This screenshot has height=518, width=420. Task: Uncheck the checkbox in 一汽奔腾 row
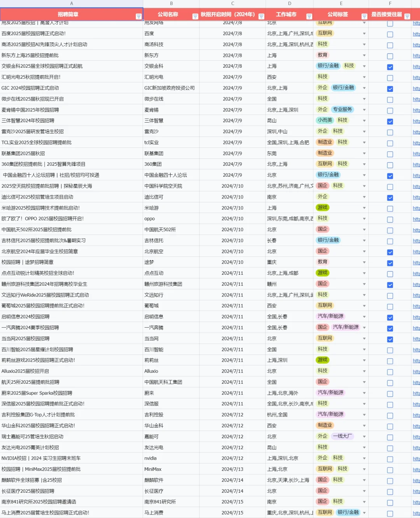pyautogui.click(x=390, y=328)
